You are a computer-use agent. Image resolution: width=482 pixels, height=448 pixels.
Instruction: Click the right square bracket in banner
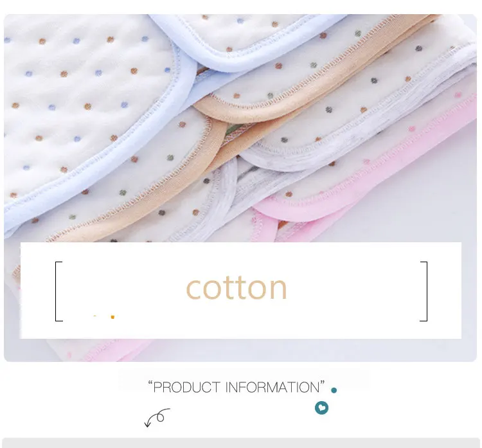[x=424, y=291]
